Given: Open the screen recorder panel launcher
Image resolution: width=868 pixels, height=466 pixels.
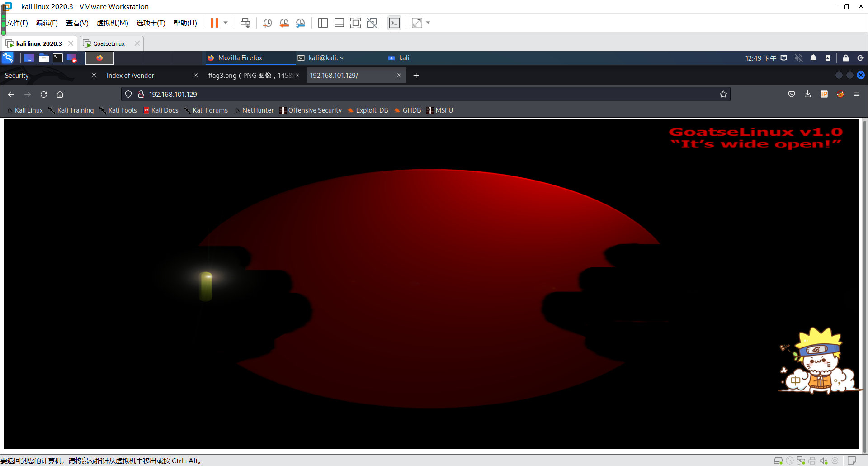Looking at the screenshot, I should point(71,58).
